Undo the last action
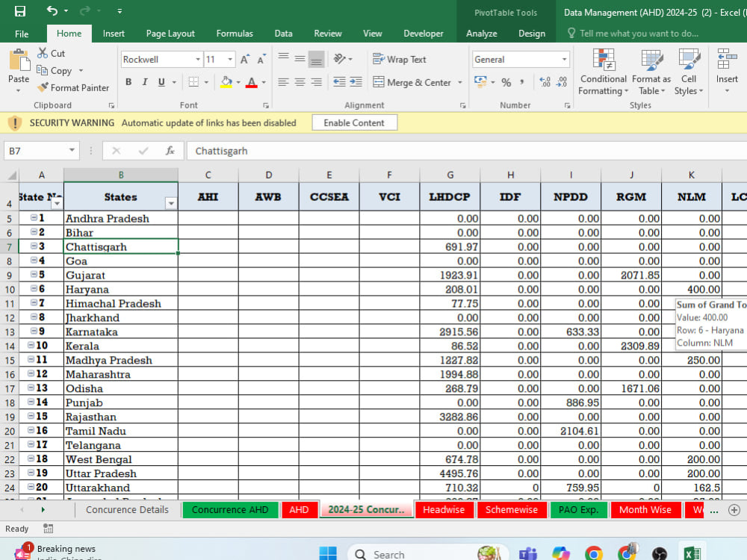This screenshot has height=560, width=747. (52, 10)
